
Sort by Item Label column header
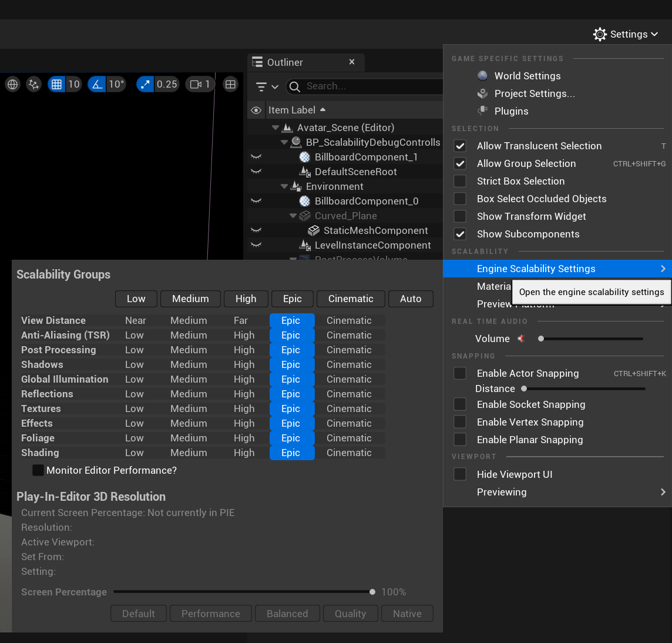coord(297,110)
